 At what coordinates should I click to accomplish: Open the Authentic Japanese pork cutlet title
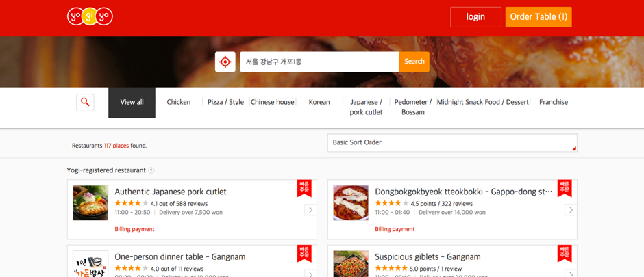tap(171, 192)
